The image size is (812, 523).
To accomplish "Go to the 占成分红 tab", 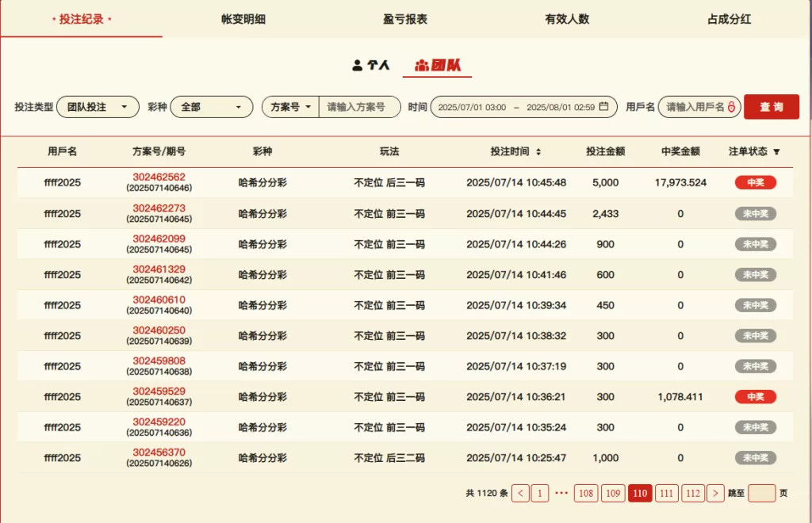I will (730, 19).
